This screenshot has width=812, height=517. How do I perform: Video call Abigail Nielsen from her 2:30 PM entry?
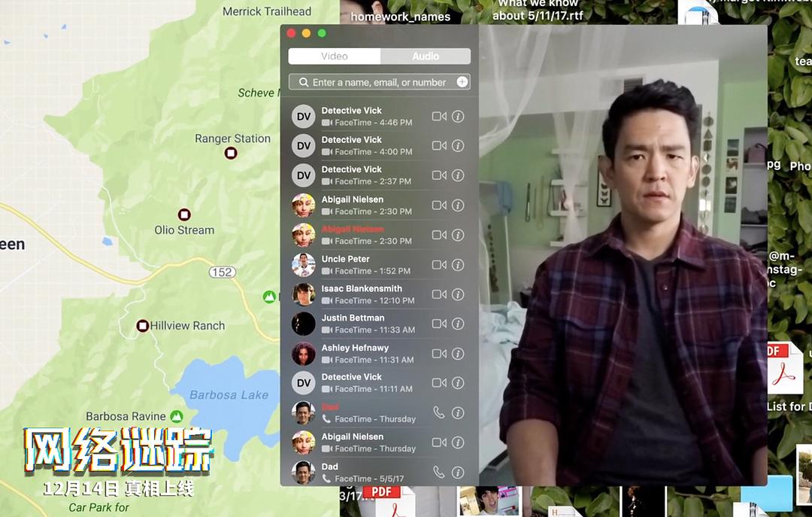coord(439,205)
